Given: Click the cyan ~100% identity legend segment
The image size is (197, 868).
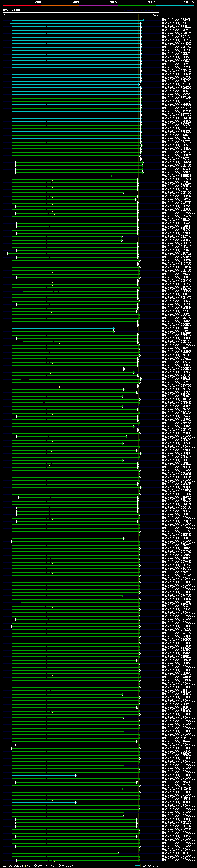Looking at the screenshot, I should (175, 6).
